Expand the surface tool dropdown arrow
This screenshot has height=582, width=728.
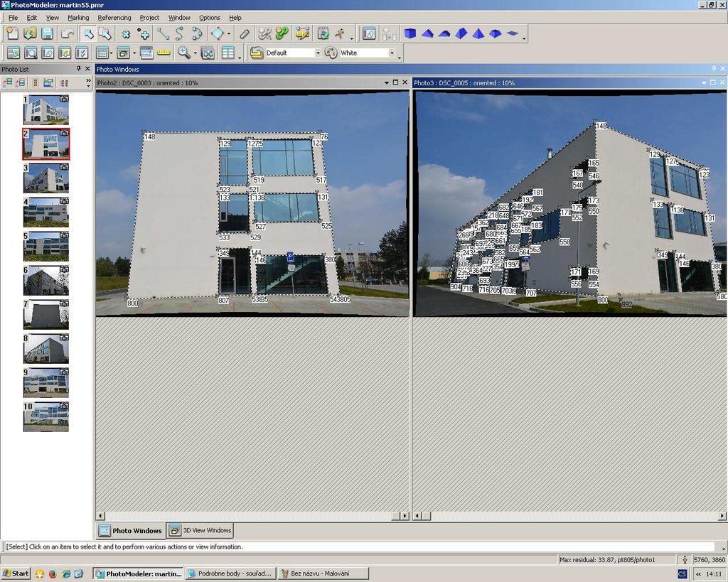tap(228, 34)
